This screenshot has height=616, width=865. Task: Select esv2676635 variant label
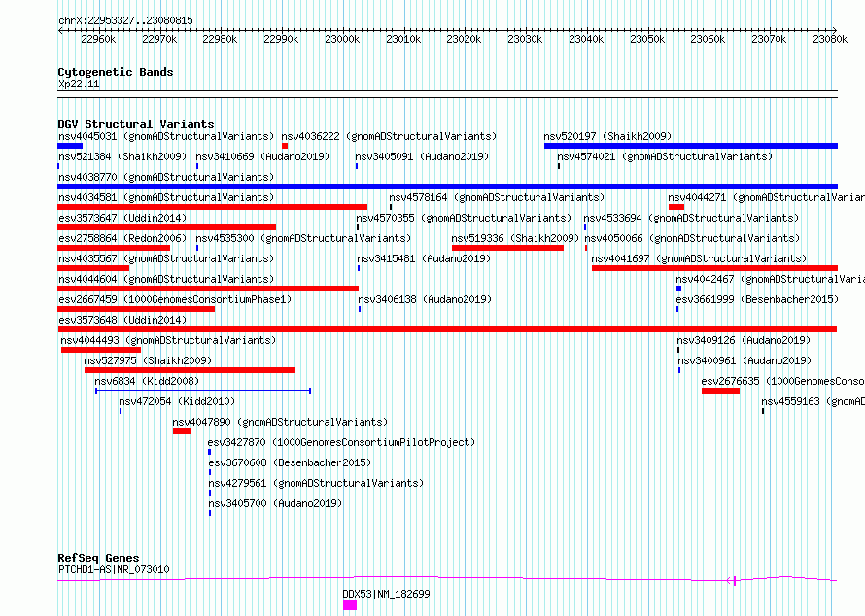click(782, 381)
